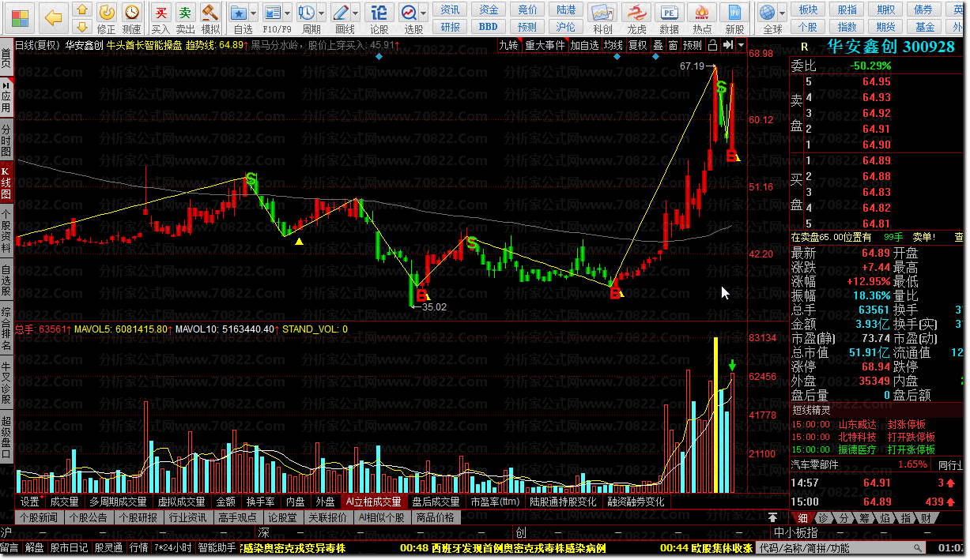Viewport: 970px width, 560px height.
Task: Expand the 选股 dropdown arrow
Action: [x=425, y=13]
